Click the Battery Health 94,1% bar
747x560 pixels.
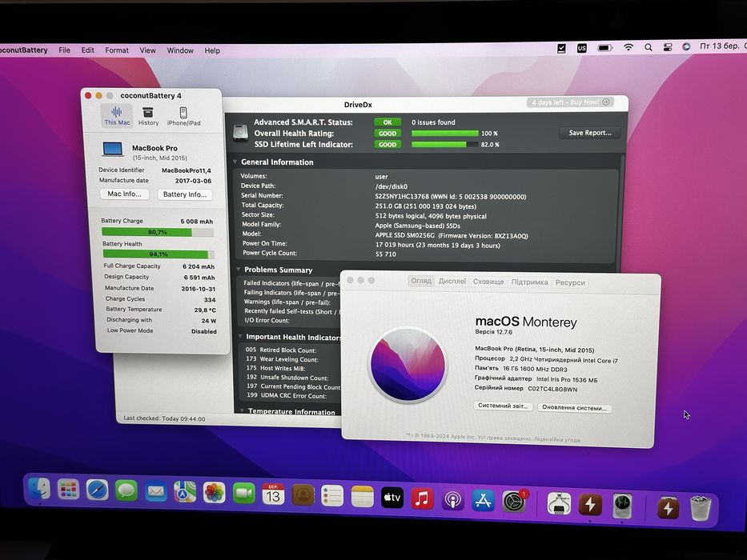(x=159, y=254)
